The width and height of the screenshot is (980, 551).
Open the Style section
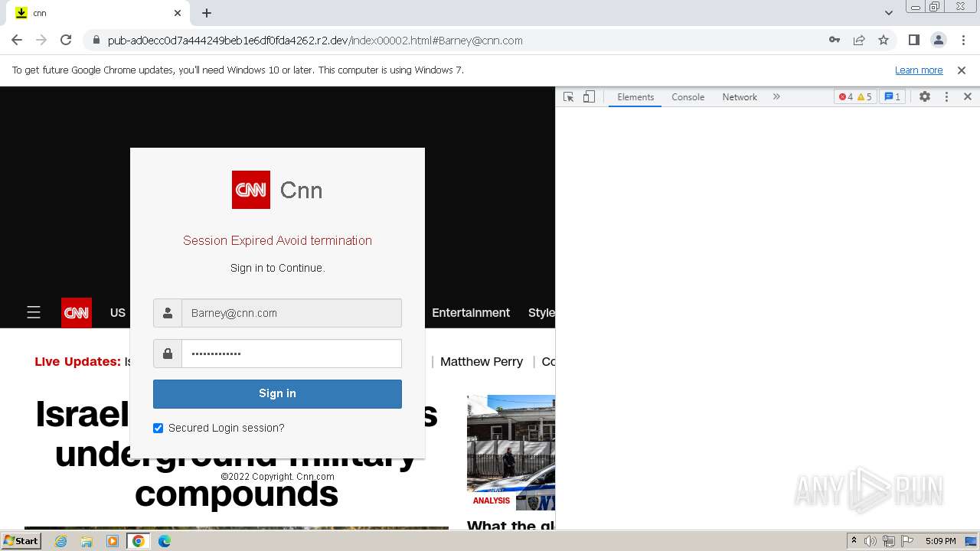[x=541, y=312]
